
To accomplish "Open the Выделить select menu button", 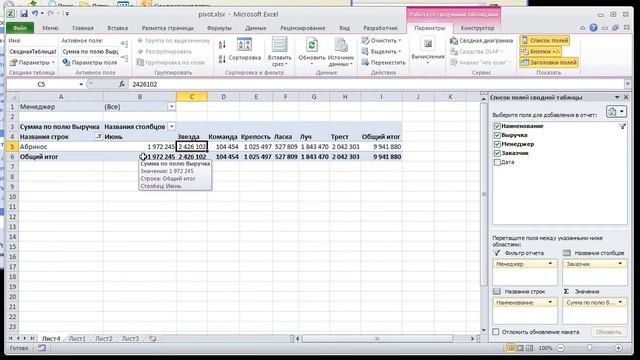I will [x=381, y=51].
